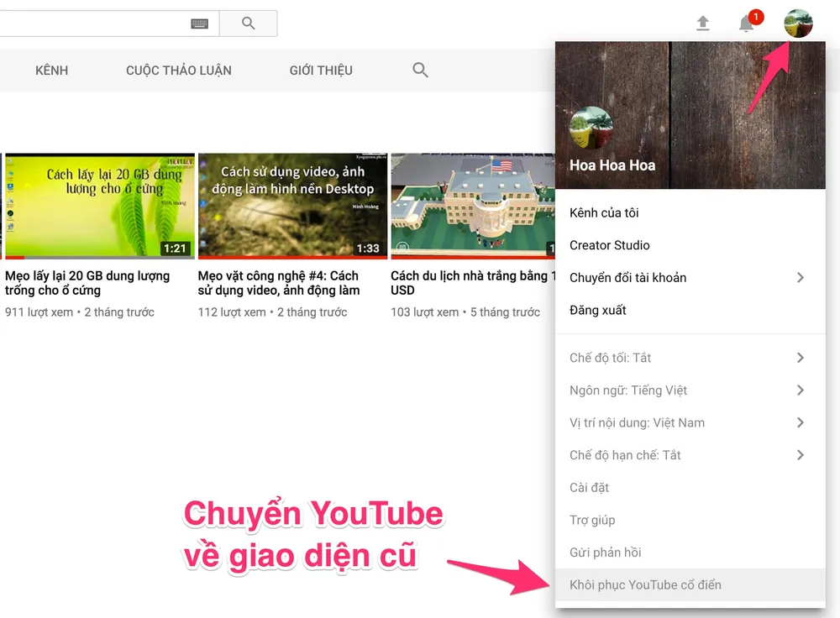Screen dimensions: 840x618
Task: Open Cài đặt settings entry
Action: [690, 487]
